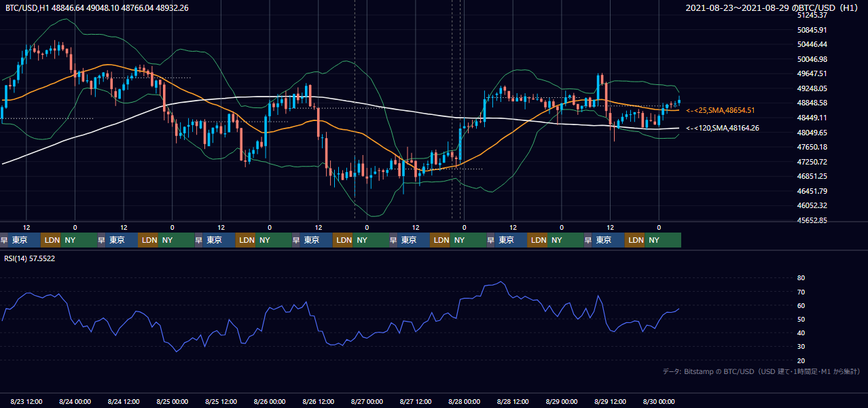Click the 8/25 00:00 date label

click(x=172, y=402)
